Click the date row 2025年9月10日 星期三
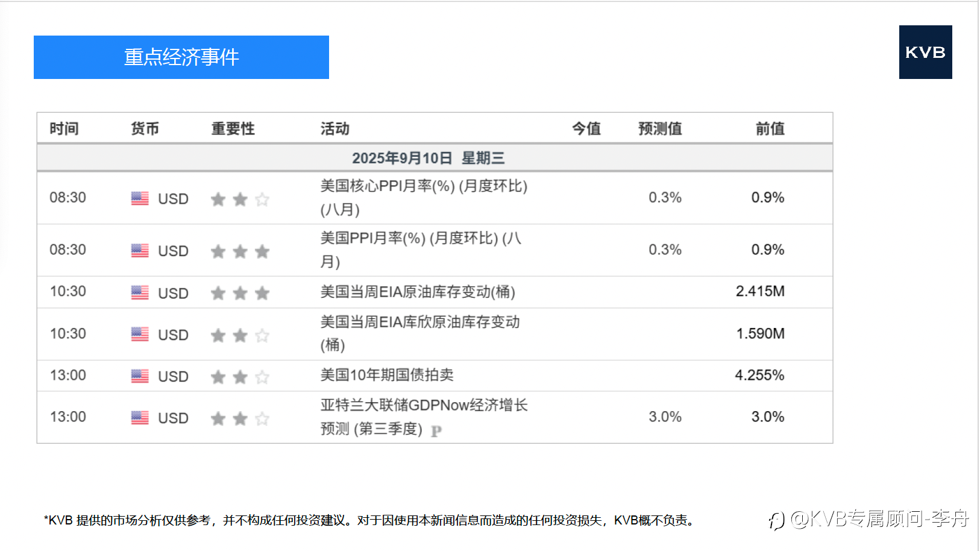The height and width of the screenshot is (551, 980). (435, 158)
